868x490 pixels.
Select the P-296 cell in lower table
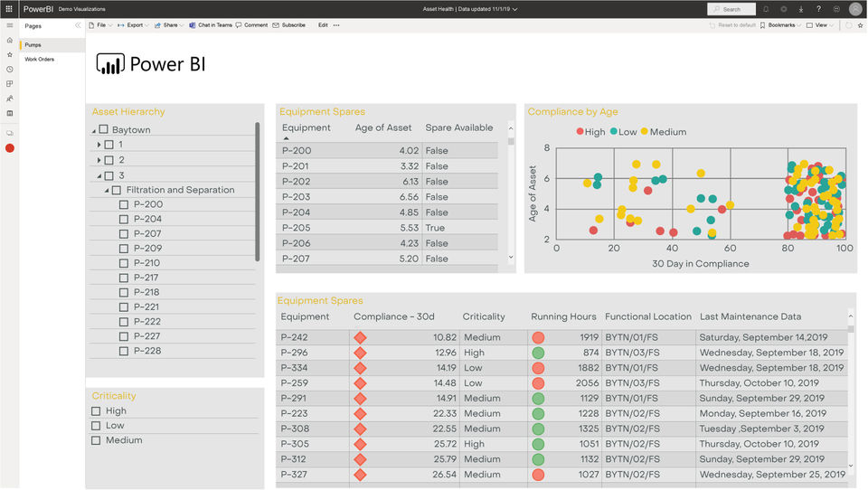point(294,353)
